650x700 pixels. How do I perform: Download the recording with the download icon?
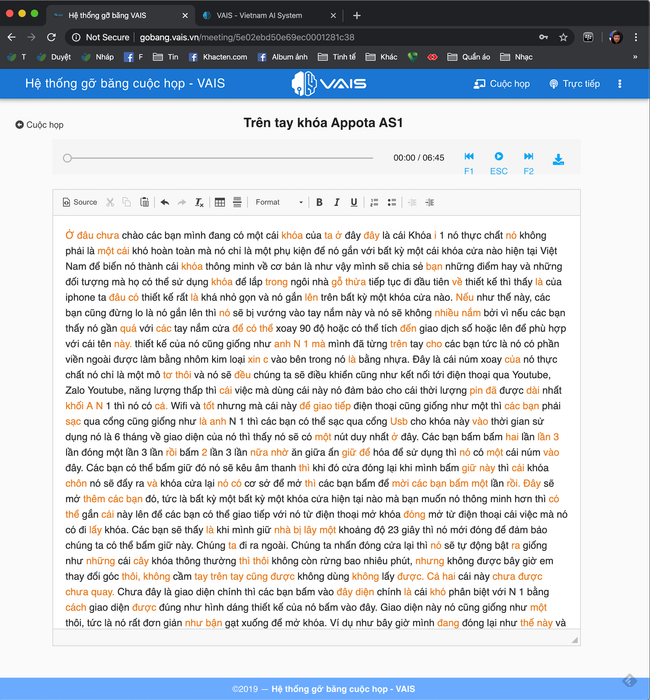[558, 159]
